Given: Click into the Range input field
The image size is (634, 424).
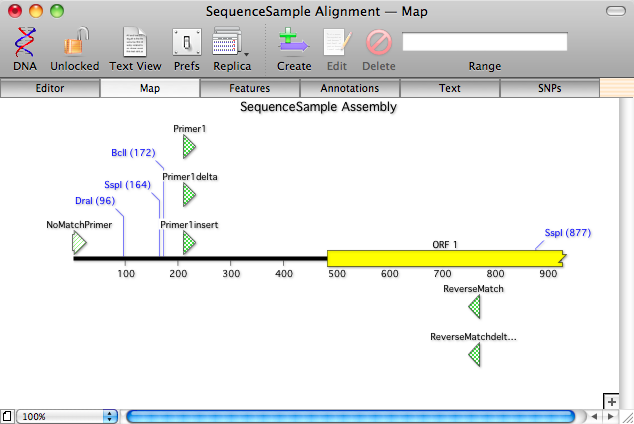Looking at the screenshot, I should coord(484,42).
